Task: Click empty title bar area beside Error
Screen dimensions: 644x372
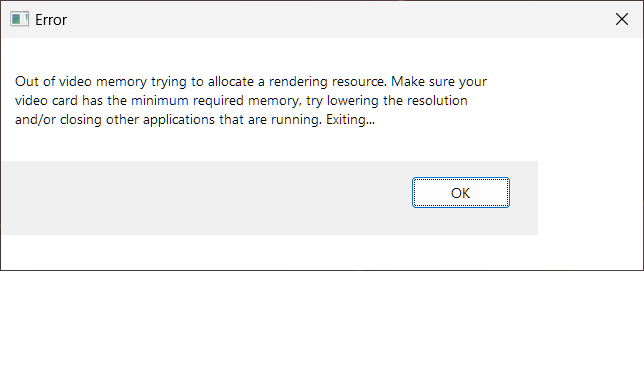Action: [329, 19]
